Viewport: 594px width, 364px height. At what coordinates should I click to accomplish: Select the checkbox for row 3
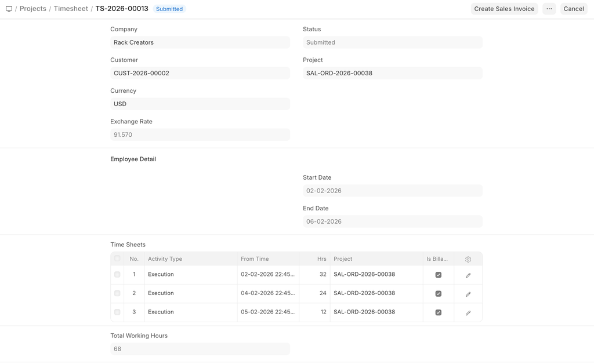118,312
